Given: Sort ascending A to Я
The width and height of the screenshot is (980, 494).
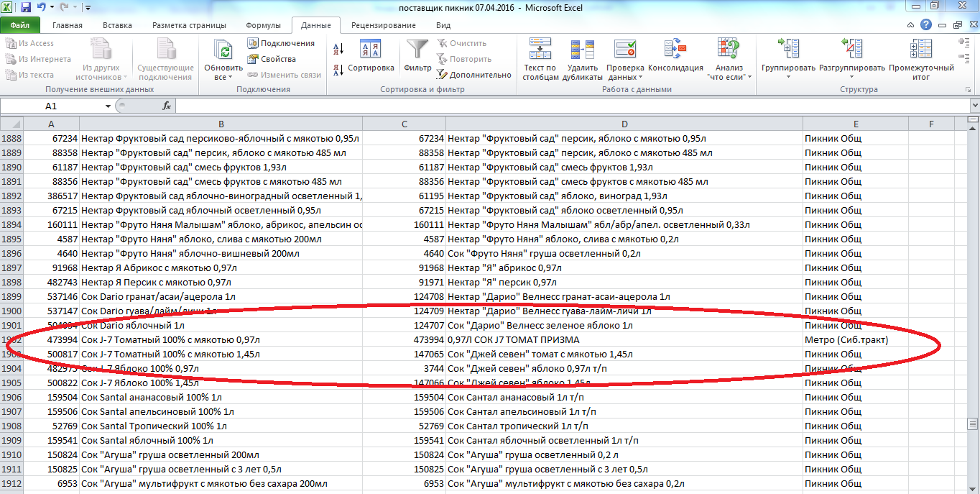Looking at the screenshot, I should [x=339, y=50].
